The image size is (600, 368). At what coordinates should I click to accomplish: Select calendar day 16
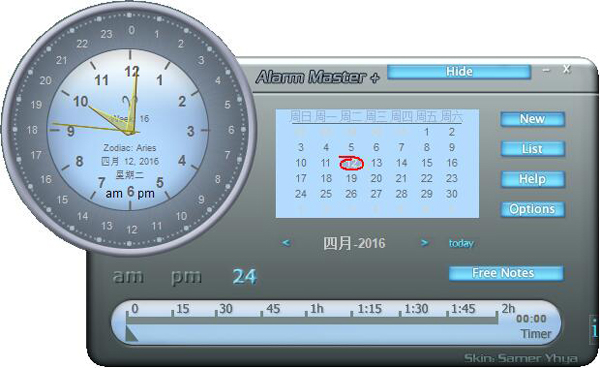coord(452,163)
